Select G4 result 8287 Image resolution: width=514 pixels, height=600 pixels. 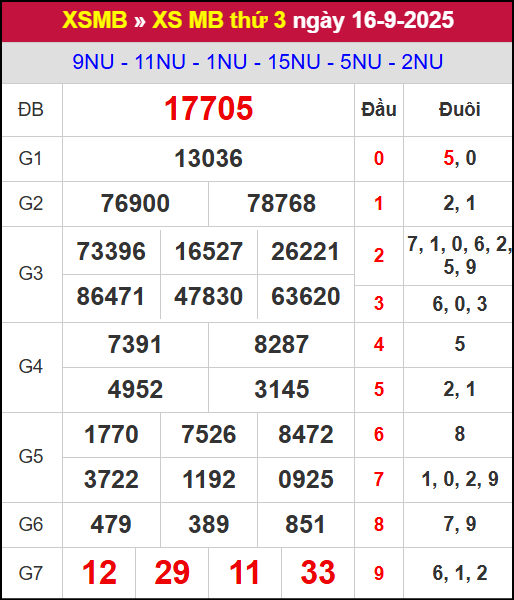pyautogui.click(x=281, y=344)
